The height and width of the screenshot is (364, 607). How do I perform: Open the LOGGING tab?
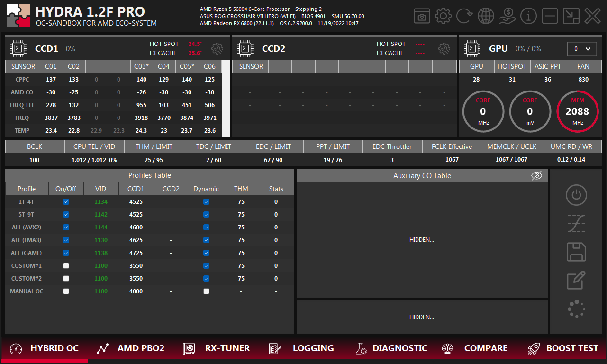(301, 348)
